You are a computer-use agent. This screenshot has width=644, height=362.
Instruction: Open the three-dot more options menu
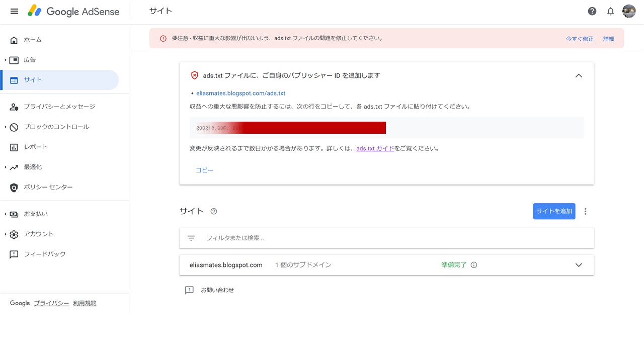click(585, 212)
